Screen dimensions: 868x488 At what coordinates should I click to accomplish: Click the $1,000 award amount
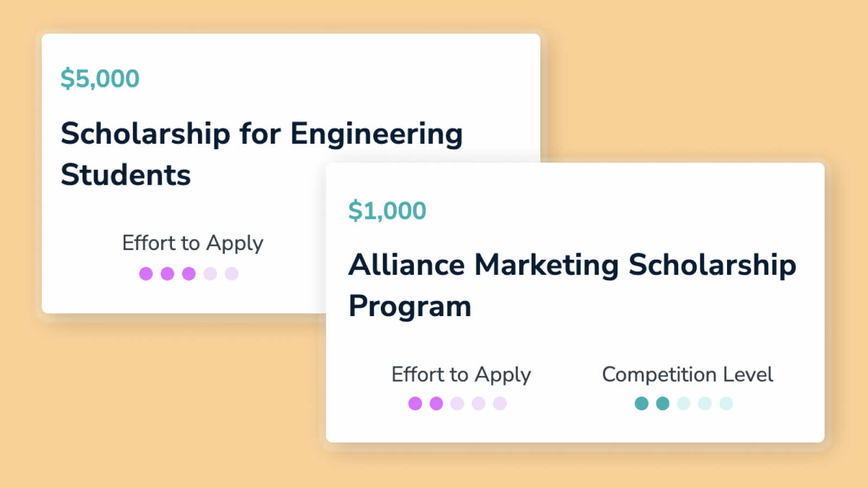(387, 210)
